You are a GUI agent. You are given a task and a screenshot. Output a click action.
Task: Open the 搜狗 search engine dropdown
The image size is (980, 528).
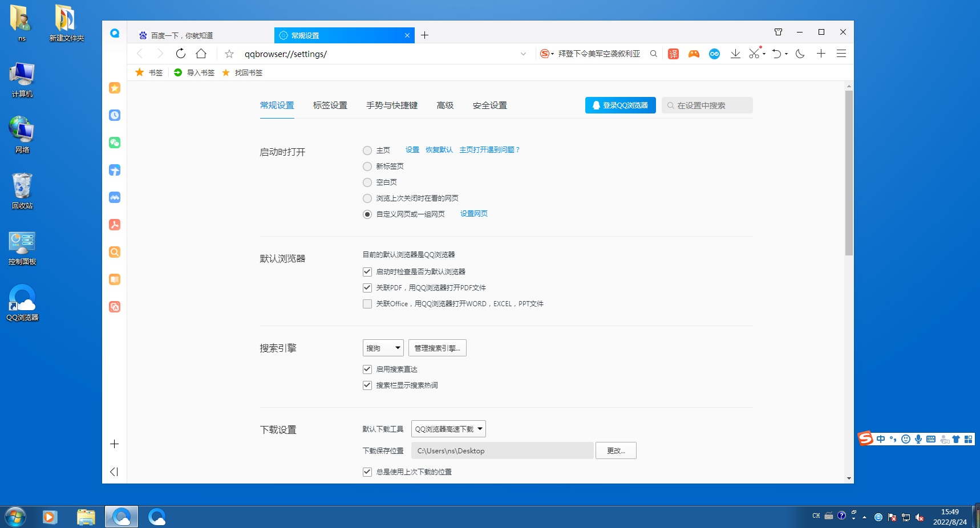point(383,348)
